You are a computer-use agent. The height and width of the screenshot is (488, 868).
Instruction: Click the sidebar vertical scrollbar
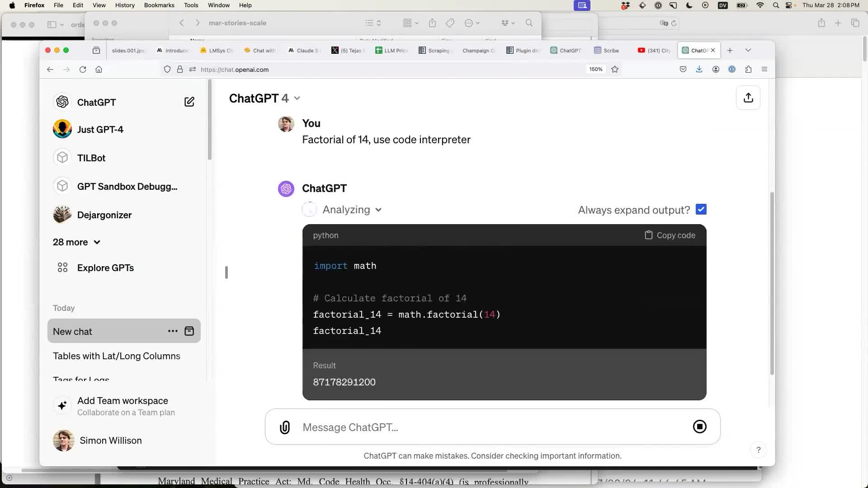tap(210, 120)
